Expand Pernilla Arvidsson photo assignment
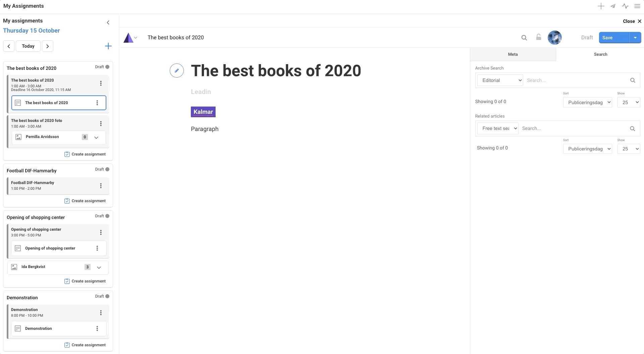 [96, 137]
